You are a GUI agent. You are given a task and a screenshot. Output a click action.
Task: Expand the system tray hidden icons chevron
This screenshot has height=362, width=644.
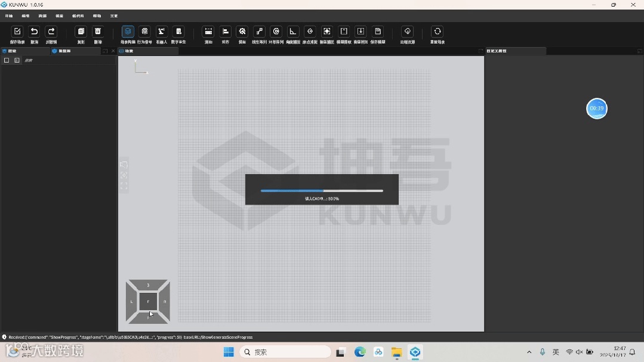point(529,352)
